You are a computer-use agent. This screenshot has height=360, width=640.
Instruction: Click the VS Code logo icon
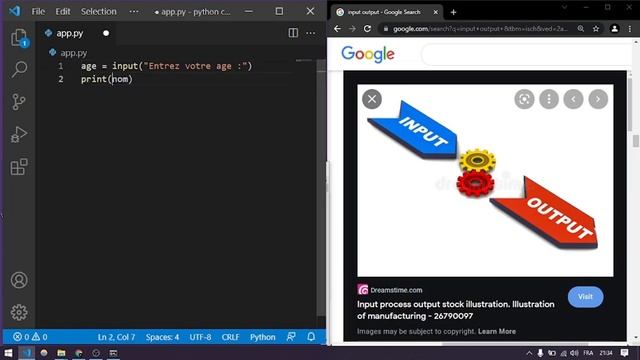click(x=15, y=11)
